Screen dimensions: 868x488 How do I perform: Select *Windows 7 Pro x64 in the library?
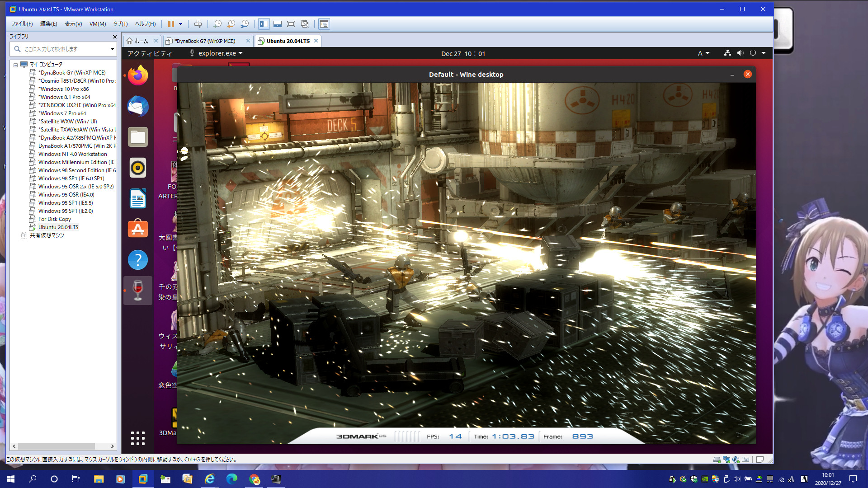(62, 113)
